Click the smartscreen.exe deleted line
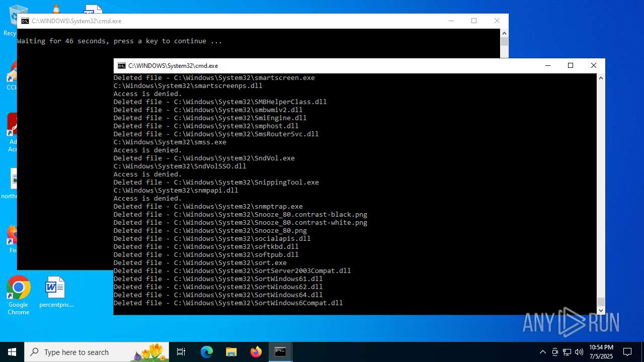Screen dimensions: 644x362 (x=214, y=78)
